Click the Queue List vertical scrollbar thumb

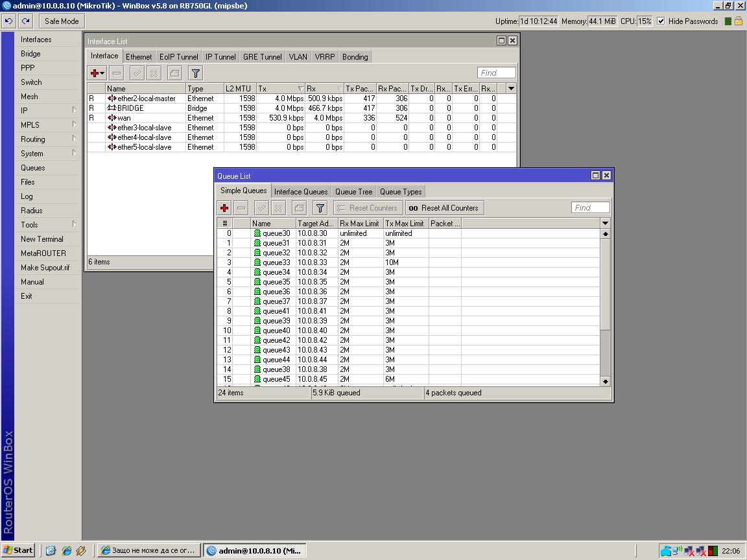[x=605, y=284]
